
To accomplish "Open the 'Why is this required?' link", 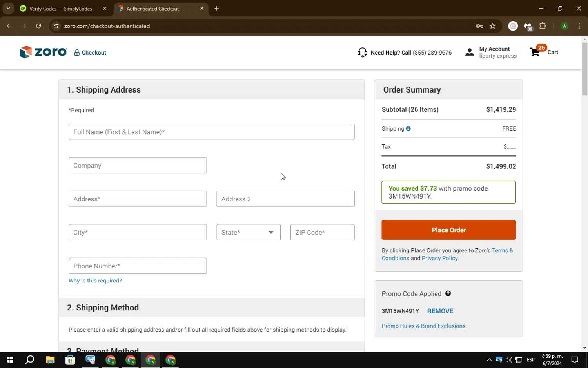I will (x=95, y=281).
